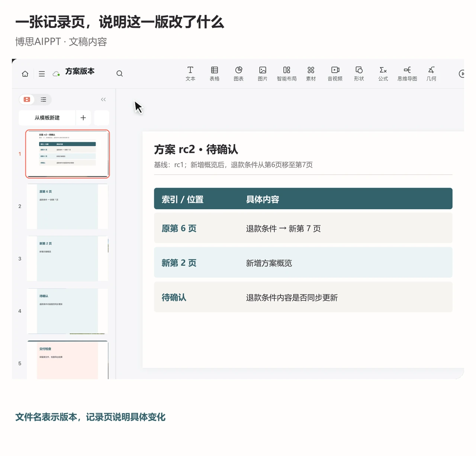476x456 pixels.
Task: Open the 几何 geometry tool
Action: click(x=431, y=74)
